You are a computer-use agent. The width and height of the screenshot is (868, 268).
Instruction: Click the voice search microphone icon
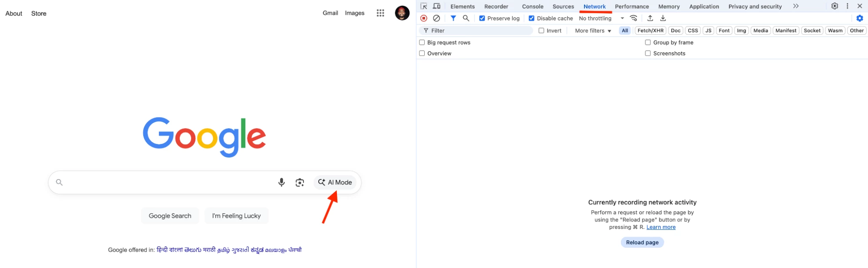point(281,183)
